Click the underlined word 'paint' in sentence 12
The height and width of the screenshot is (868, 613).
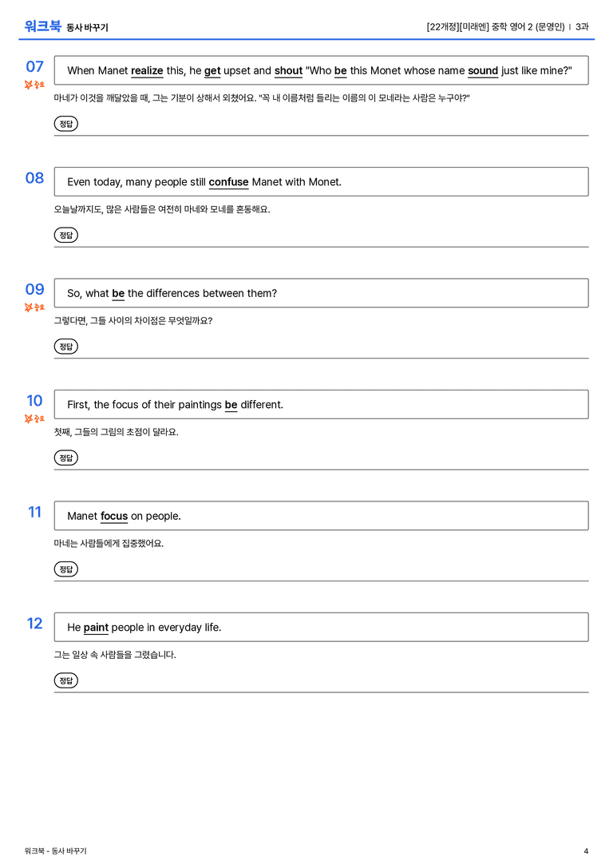pyautogui.click(x=96, y=627)
